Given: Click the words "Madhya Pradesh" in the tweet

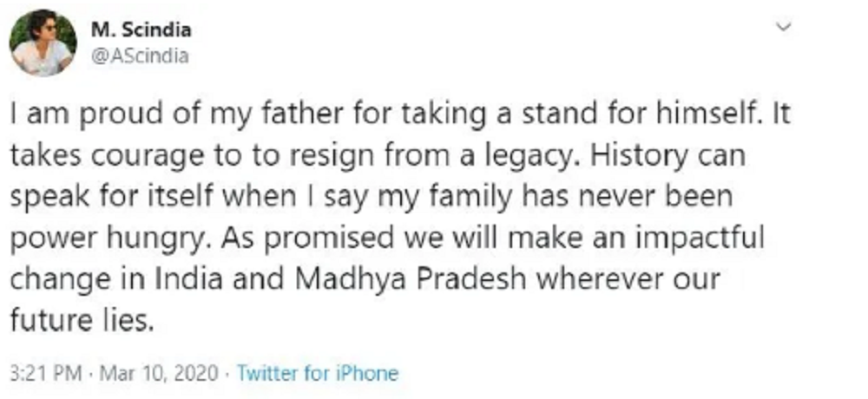Looking at the screenshot, I should pyautogui.click(x=411, y=280).
